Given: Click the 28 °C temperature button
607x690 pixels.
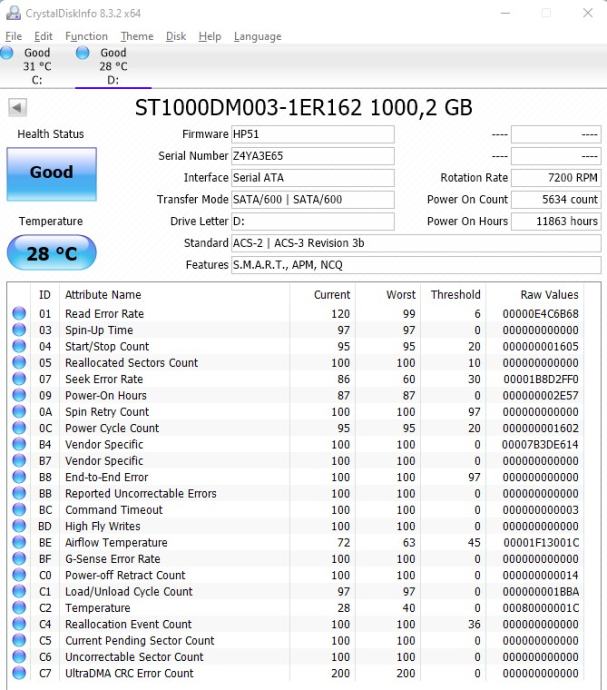Looking at the screenshot, I should pos(52,253).
